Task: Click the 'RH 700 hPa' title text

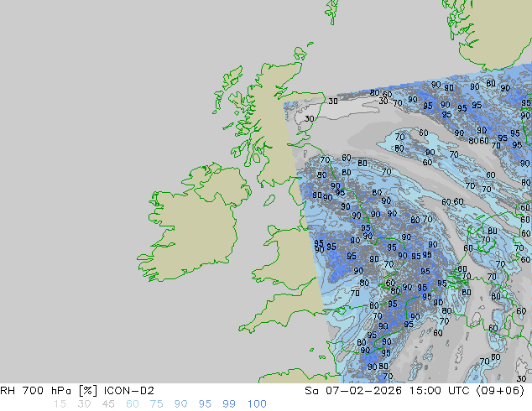Action: tap(35, 391)
